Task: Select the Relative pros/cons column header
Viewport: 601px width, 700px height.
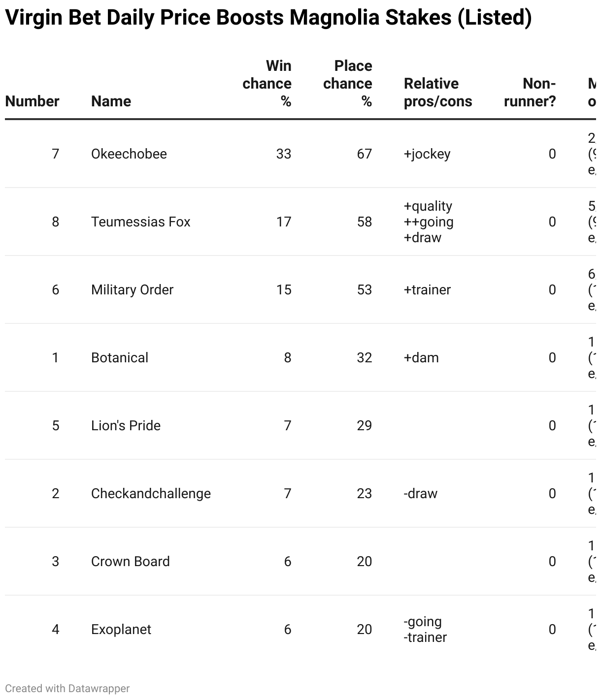Action: (437, 93)
